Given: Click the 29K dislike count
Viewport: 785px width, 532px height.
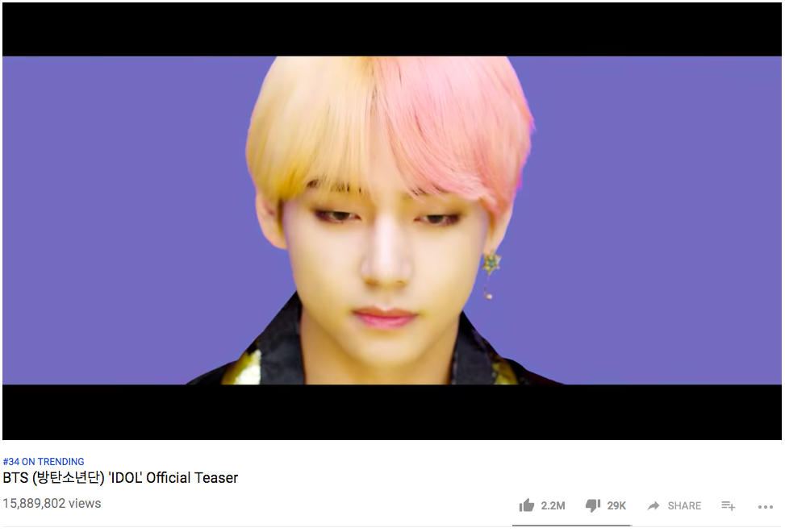Looking at the screenshot, I should pyautogui.click(x=616, y=506).
